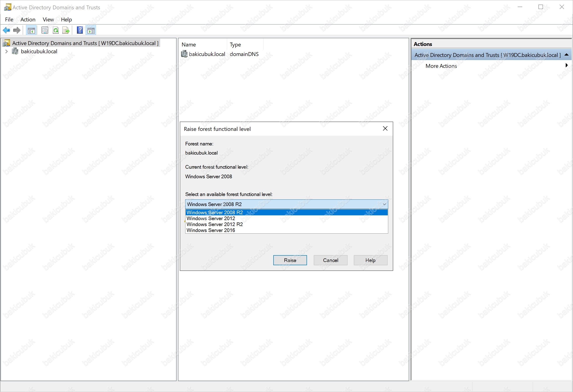Close the Raise forest functional level dialog
The width and height of the screenshot is (573, 392).
pos(385,129)
